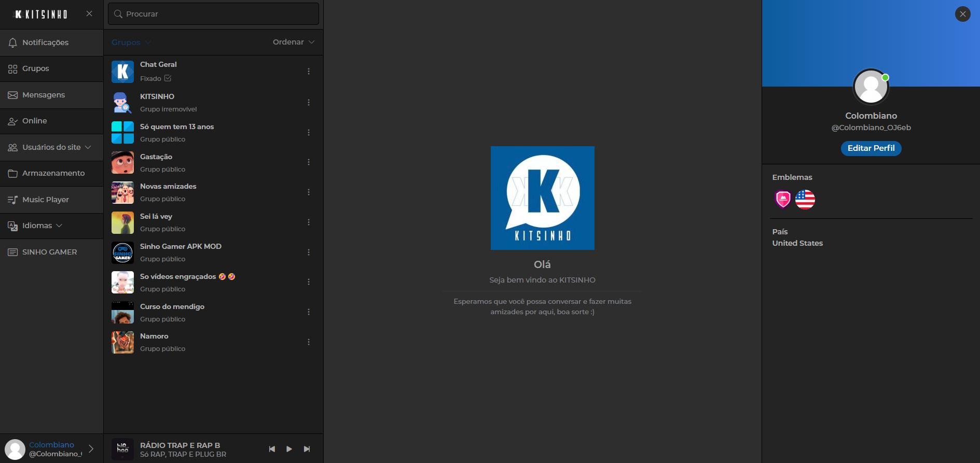The width and height of the screenshot is (980, 463).
Task: Expand the Grupos filter dropdown
Action: coord(131,43)
